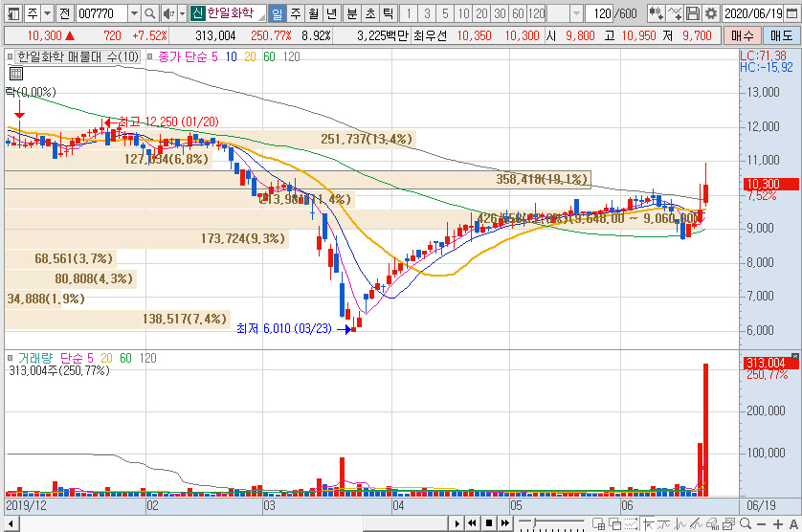Open the dropdown arrow next to speaker

pyautogui.click(x=182, y=13)
